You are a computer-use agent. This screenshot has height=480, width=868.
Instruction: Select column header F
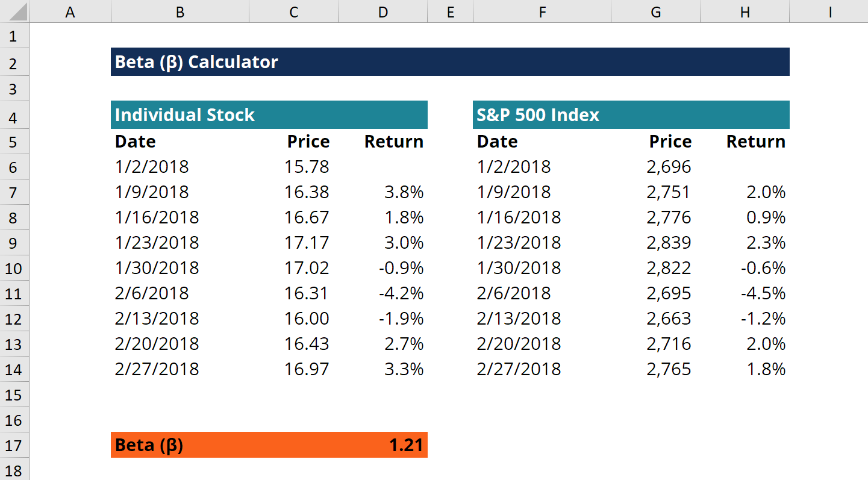pyautogui.click(x=541, y=11)
